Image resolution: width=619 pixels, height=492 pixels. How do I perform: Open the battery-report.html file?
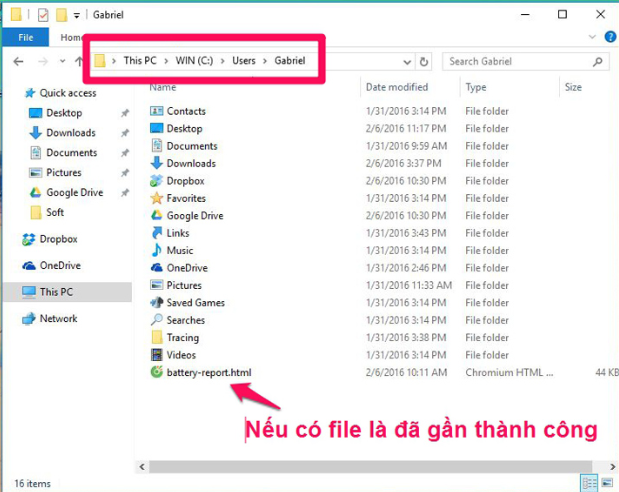tap(208, 373)
